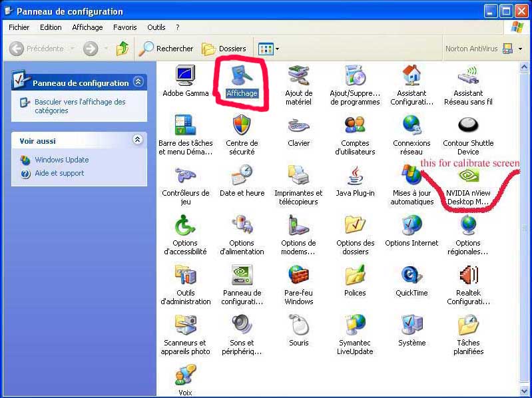Open Realtek Configuration audio icon

coord(468,285)
